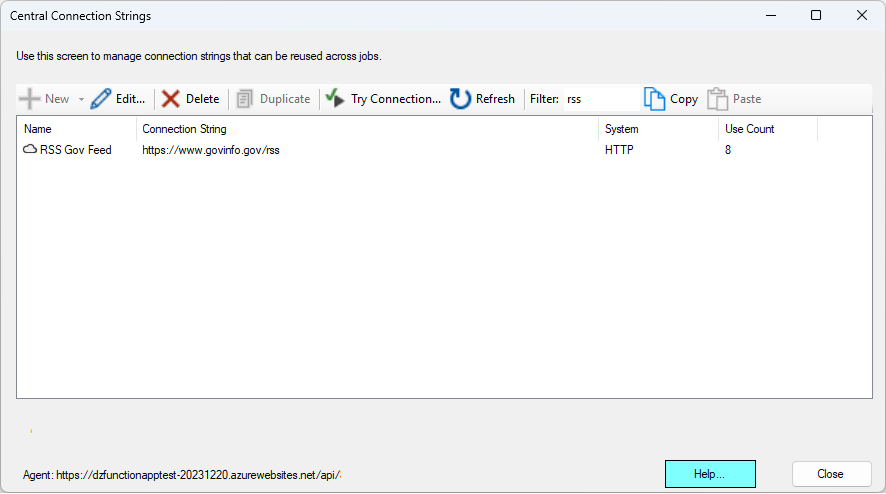Sort by the Connection String column header
Image resolution: width=886 pixels, height=494 pixels.
coord(367,129)
